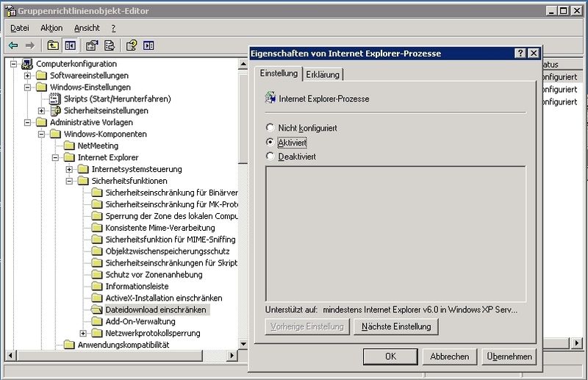
Task: Select Sicherheitseinschränkungen für Skript in the tree
Action: pyautogui.click(x=171, y=262)
